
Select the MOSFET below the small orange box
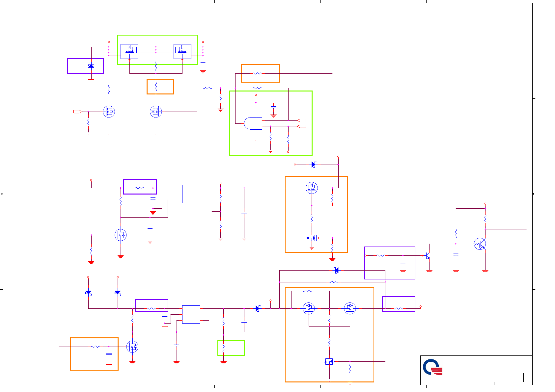click(x=156, y=112)
